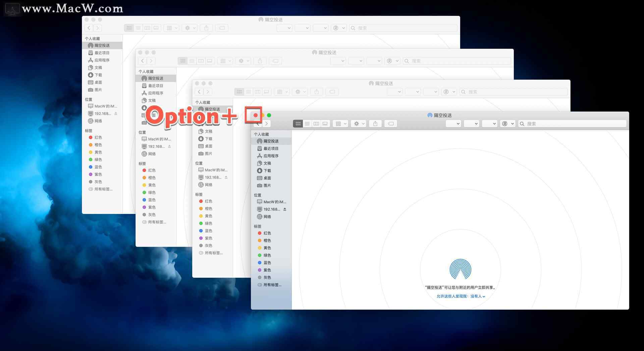644x351 pixels.
Task: Click the edit tags icon in front window
Action: (x=391, y=124)
